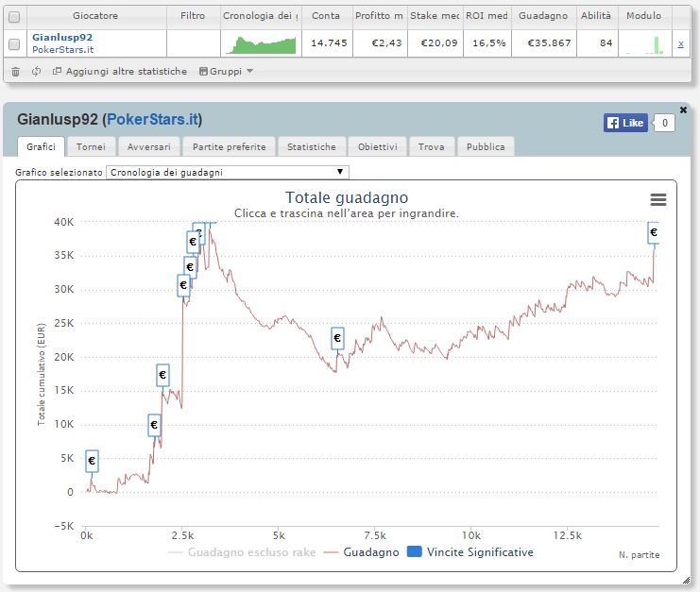Click the euro marker near 15K
Image resolution: width=700 pixels, height=592 pixels.
click(162, 375)
